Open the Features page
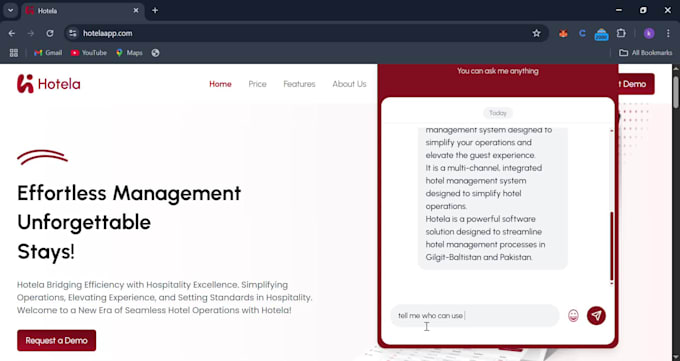 tap(299, 84)
